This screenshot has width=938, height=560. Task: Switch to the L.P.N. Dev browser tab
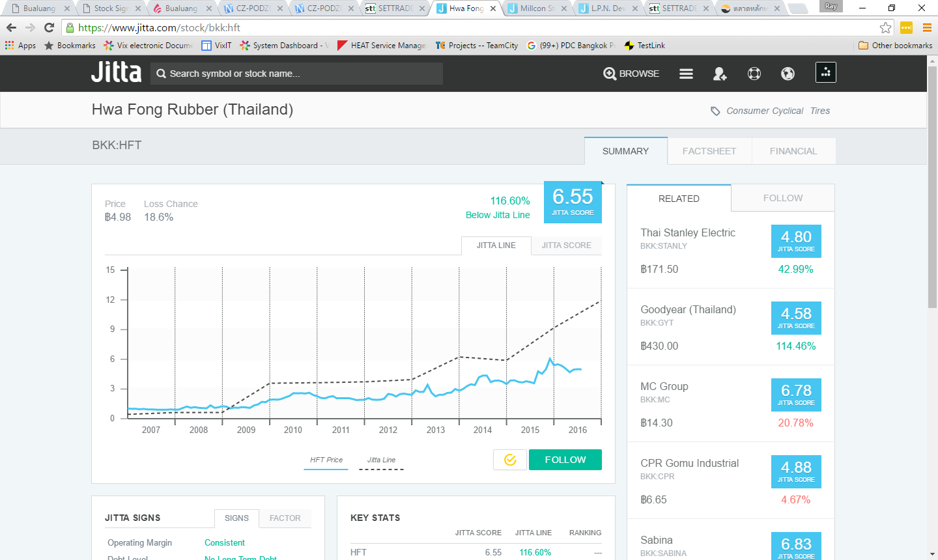point(608,8)
